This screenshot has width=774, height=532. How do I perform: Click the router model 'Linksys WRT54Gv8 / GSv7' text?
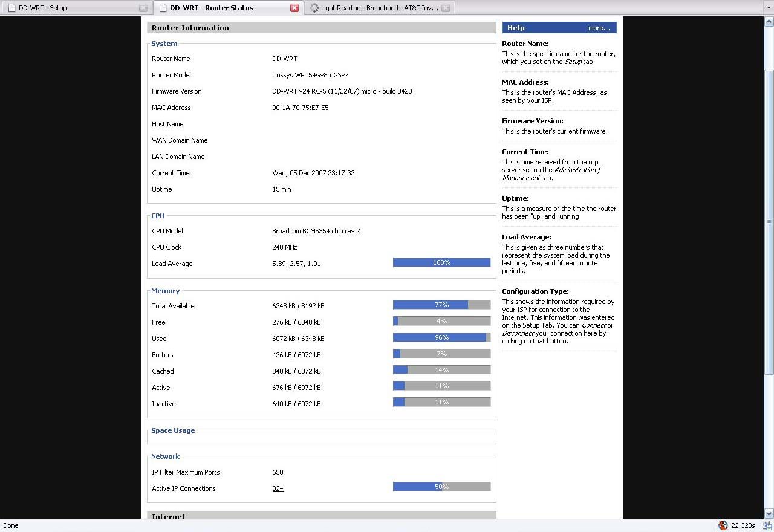310,75
